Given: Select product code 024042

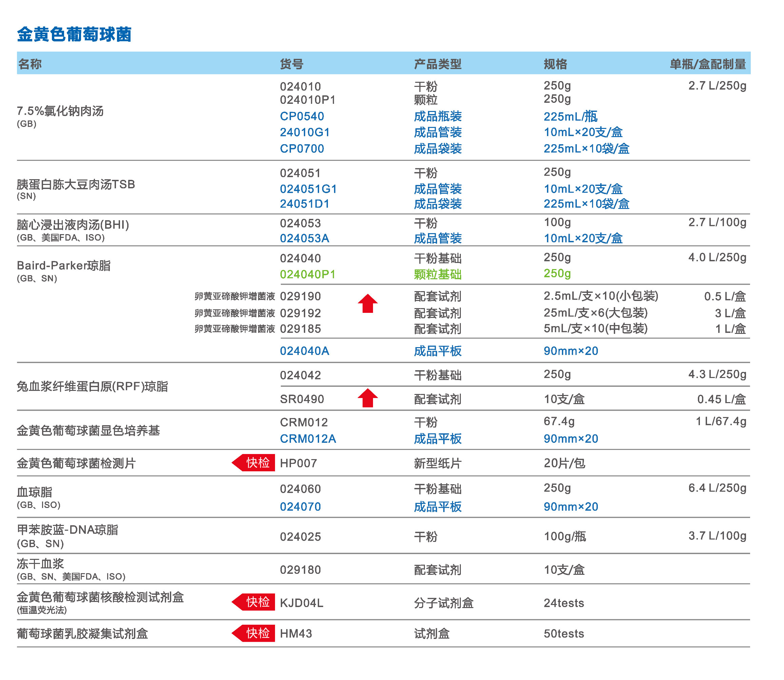Looking at the screenshot, I should coord(300,375).
